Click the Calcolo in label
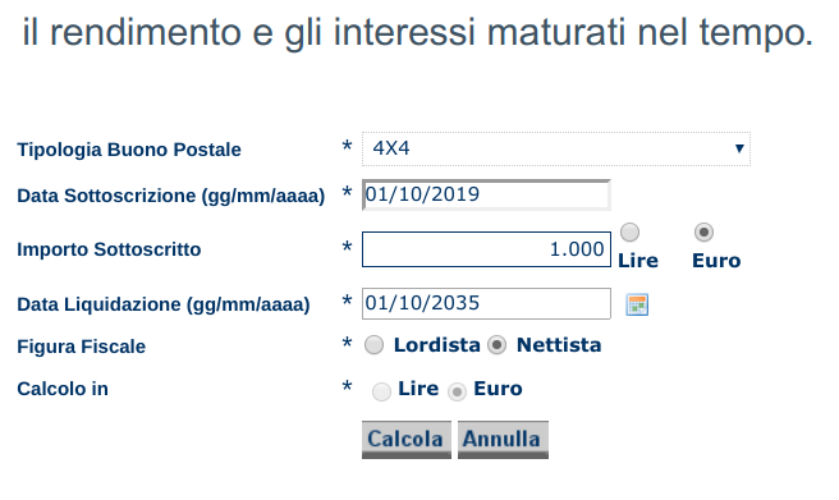The image size is (839, 500). point(63,389)
